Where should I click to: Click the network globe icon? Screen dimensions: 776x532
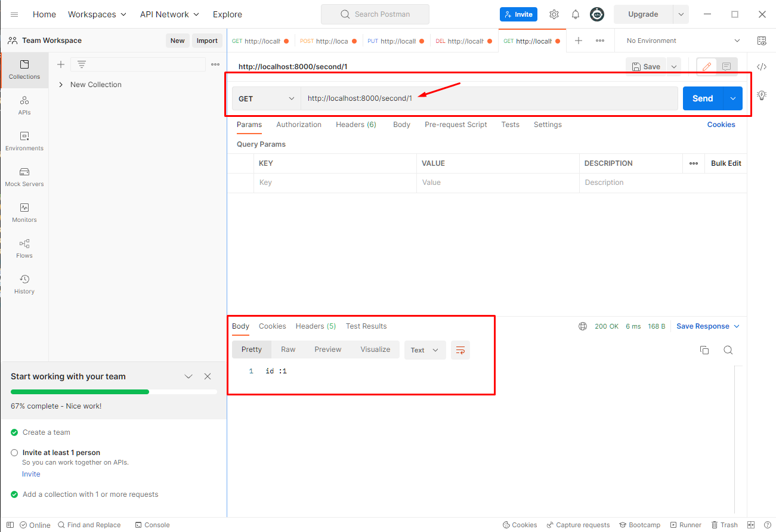coord(583,326)
